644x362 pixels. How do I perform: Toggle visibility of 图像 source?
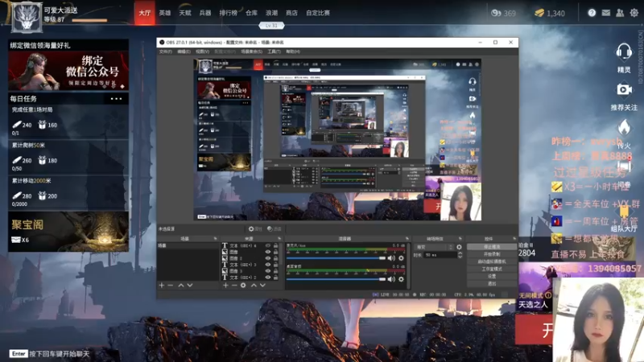point(268,252)
